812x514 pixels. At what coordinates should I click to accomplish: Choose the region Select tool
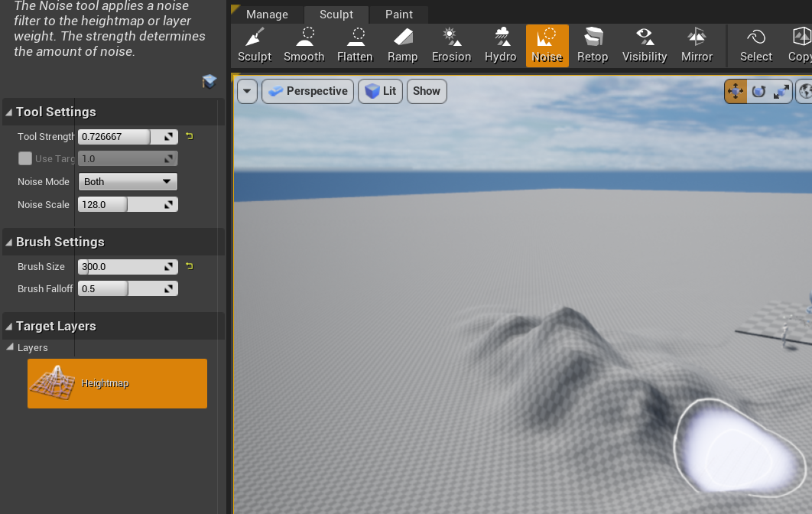(755, 46)
